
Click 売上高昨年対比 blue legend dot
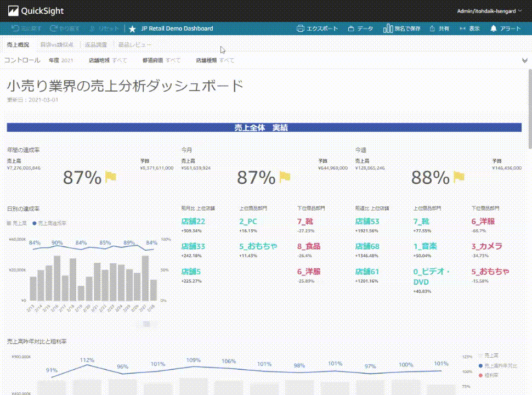(480, 366)
